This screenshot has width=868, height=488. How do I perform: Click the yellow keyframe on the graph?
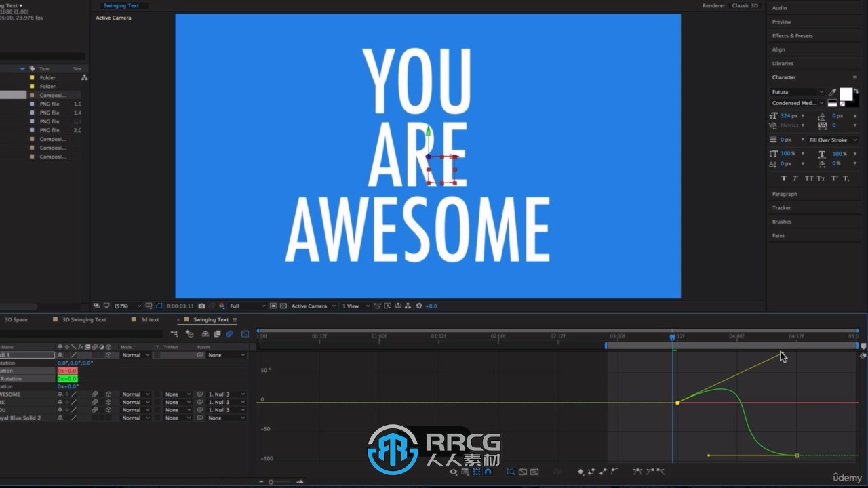pyautogui.click(x=677, y=403)
